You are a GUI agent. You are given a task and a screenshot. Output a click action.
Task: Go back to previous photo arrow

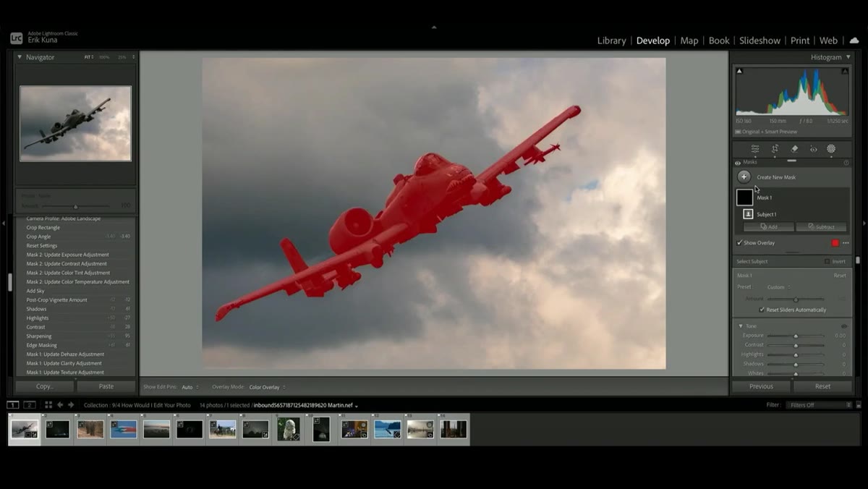click(x=60, y=405)
